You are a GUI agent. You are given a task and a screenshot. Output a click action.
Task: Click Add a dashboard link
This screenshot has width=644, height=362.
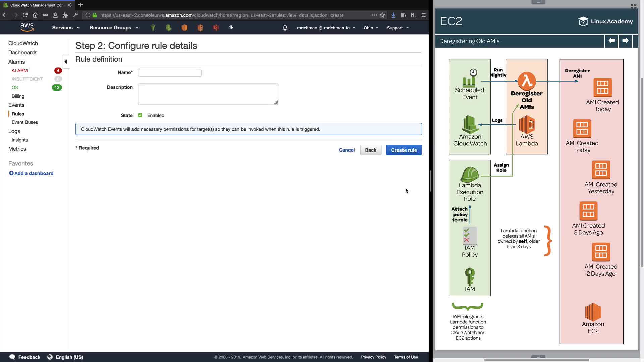click(x=31, y=173)
